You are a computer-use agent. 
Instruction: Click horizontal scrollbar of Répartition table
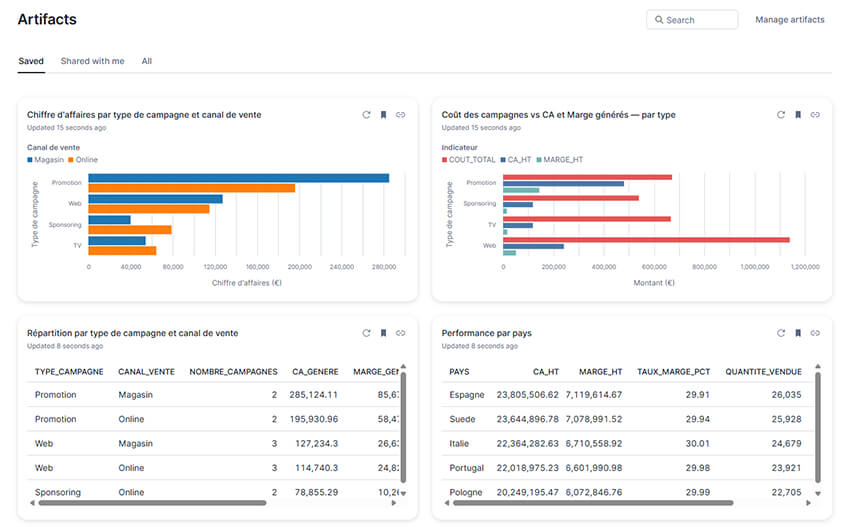[152, 503]
